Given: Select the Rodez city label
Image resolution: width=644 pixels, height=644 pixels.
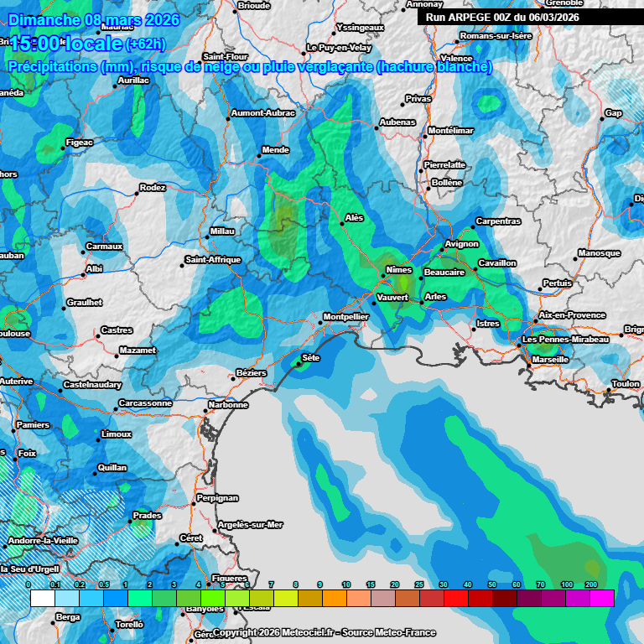Looking at the screenshot, I should point(153,188).
